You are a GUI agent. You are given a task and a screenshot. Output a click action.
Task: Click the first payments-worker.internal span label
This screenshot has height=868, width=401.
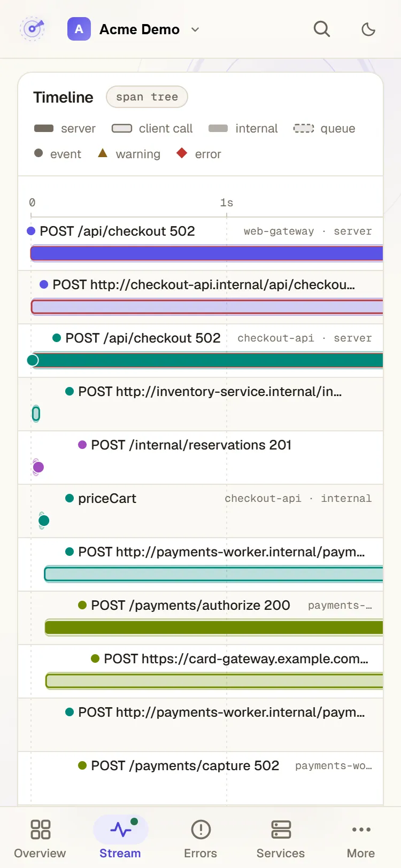tap(221, 552)
